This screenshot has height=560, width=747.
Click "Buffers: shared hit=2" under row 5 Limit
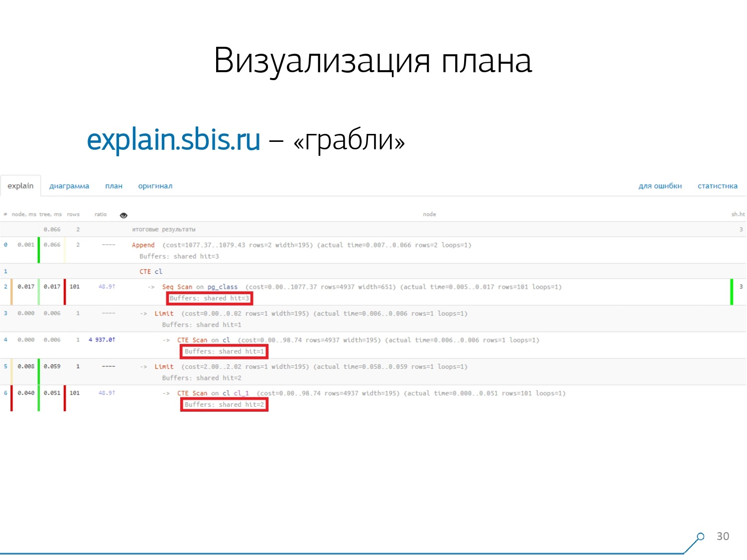[x=202, y=378]
